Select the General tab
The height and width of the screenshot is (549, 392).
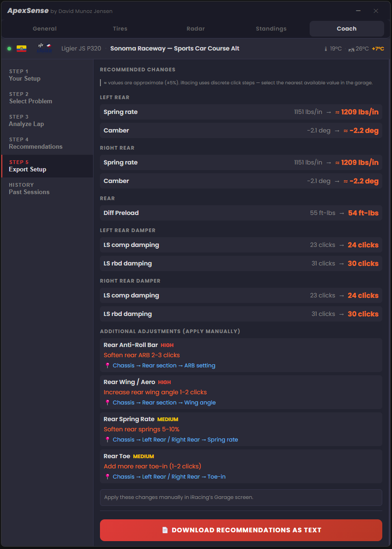click(44, 28)
